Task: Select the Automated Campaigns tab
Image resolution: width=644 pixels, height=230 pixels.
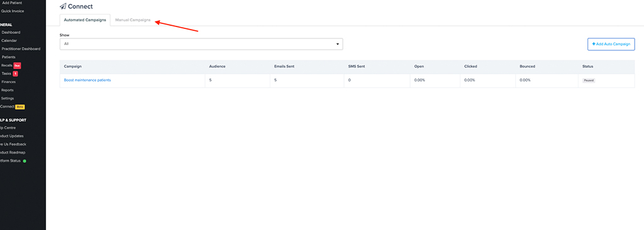Action: coord(85,20)
